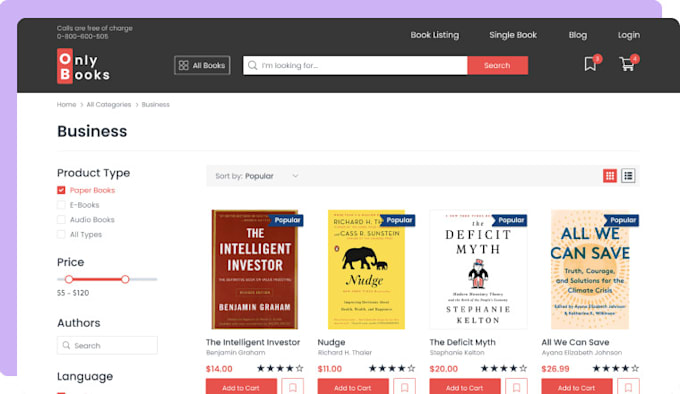Open The Intelligent Investor book cover
This screenshot has width=680, height=394.
[255, 270]
